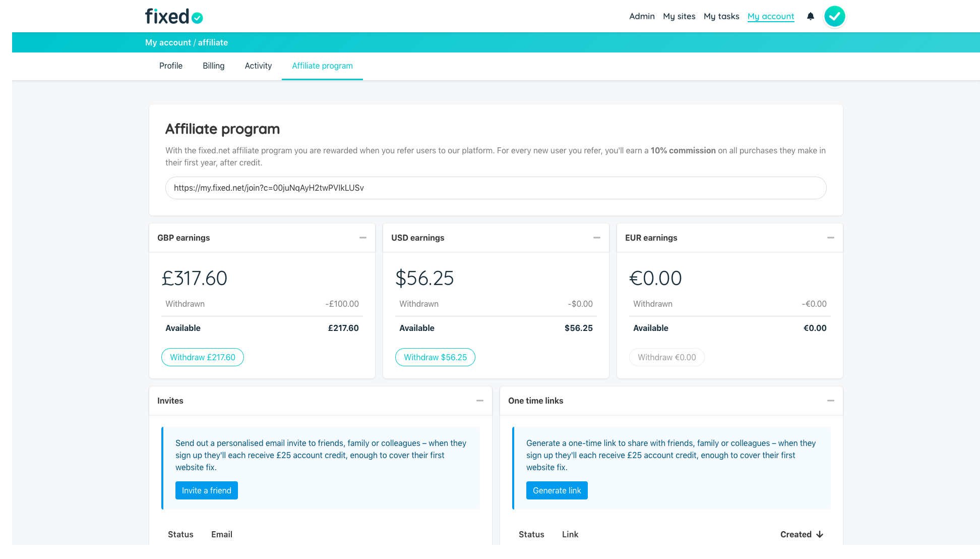Click the Generate link button
Viewport: 980px width, 559px height.
(x=557, y=490)
